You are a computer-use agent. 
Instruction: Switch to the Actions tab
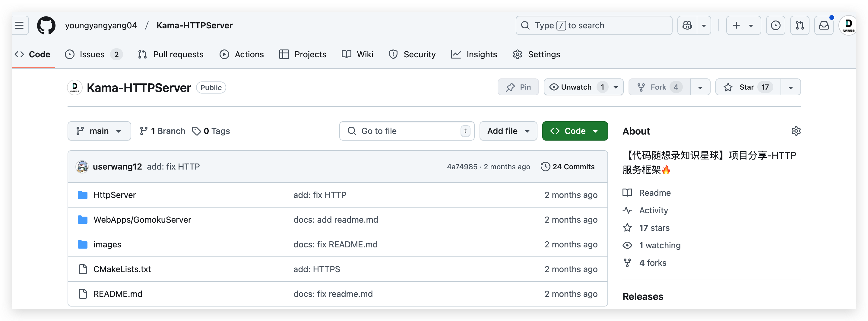[x=242, y=54]
